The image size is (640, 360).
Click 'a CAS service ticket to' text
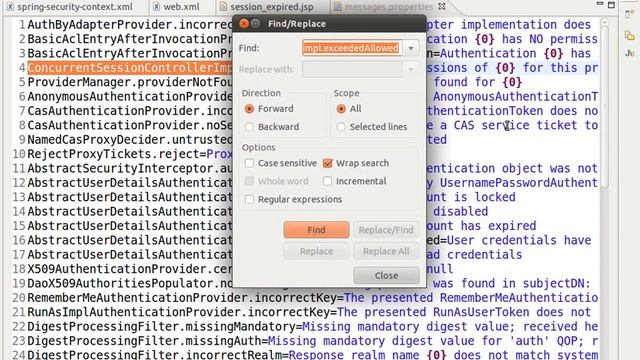[519, 125]
